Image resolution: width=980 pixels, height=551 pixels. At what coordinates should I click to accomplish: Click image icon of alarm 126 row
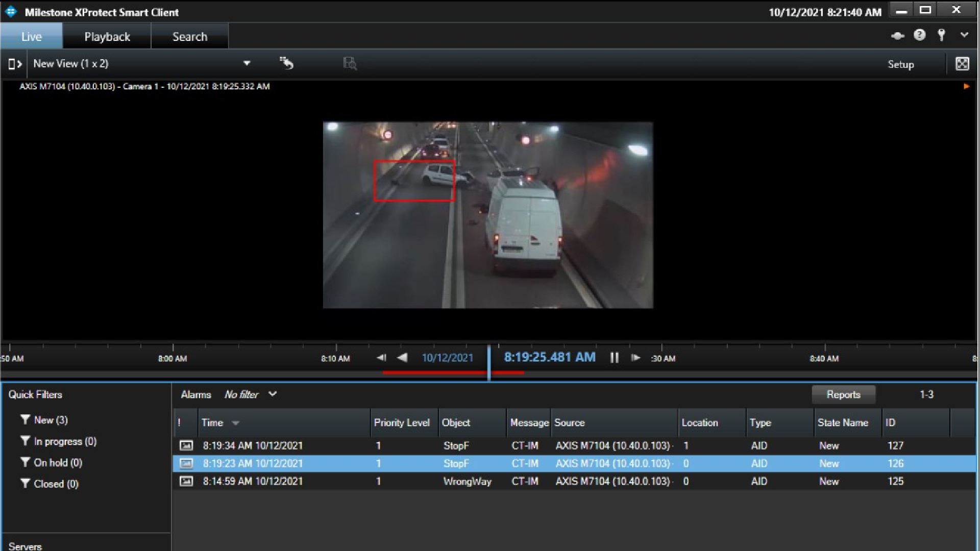pos(186,463)
